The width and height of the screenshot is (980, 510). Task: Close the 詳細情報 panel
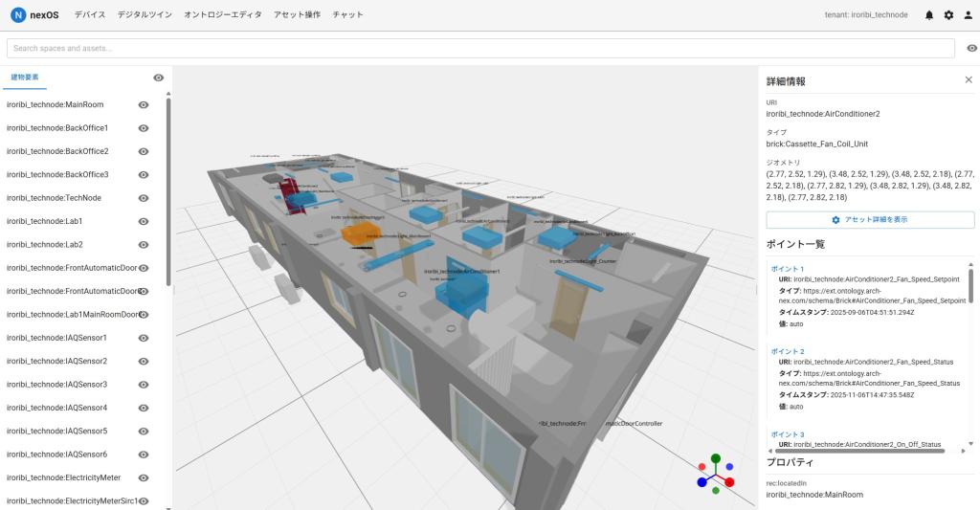(x=969, y=80)
